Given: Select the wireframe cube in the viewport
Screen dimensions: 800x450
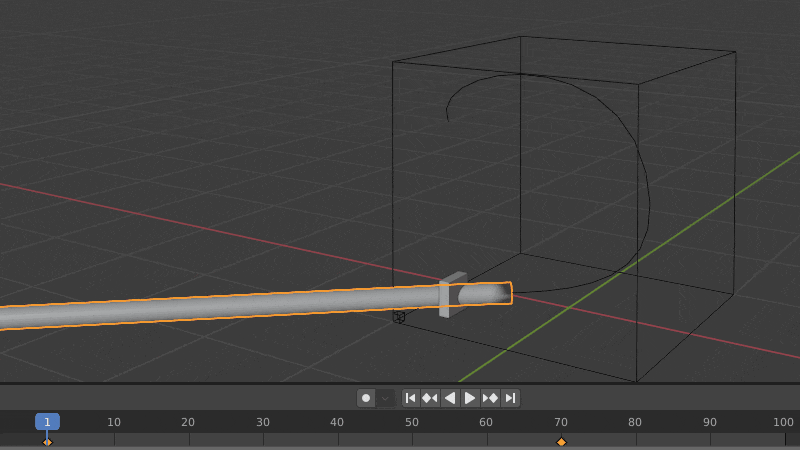Looking at the screenshot, I should coord(564,208).
